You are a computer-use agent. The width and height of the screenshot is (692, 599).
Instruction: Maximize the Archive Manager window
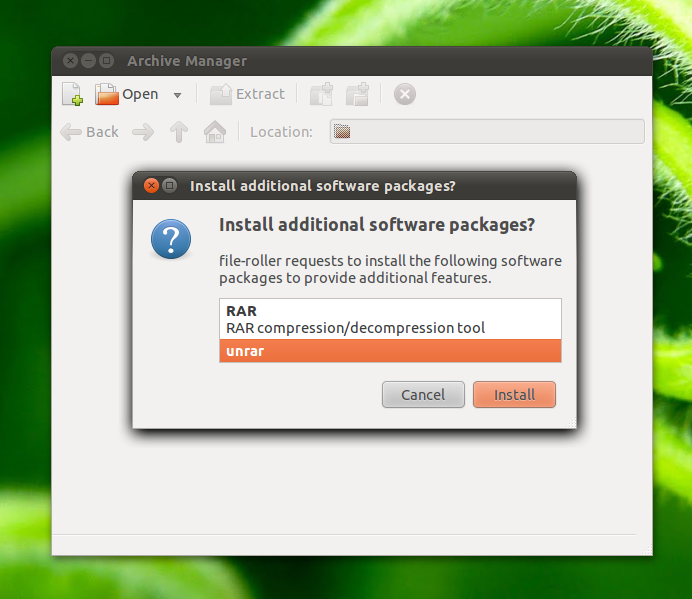point(106,60)
